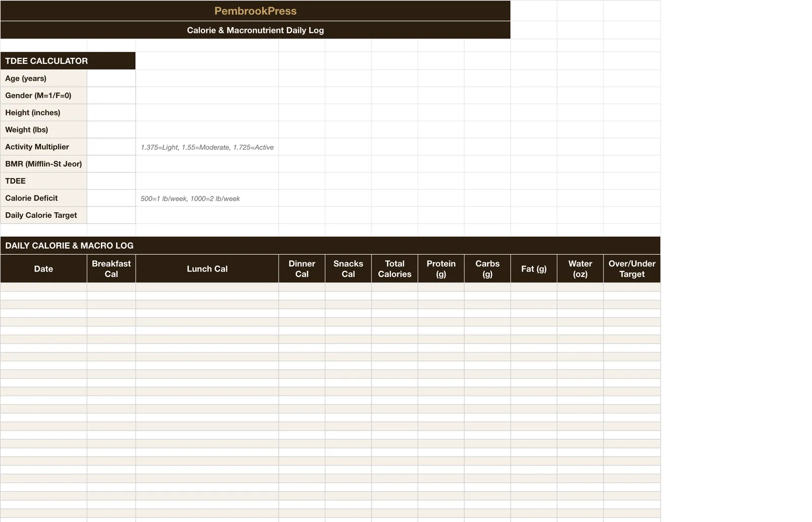Image resolution: width=812 pixels, height=522 pixels.
Task: Click the Lunch Cal column header
Action: tap(207, 269)
